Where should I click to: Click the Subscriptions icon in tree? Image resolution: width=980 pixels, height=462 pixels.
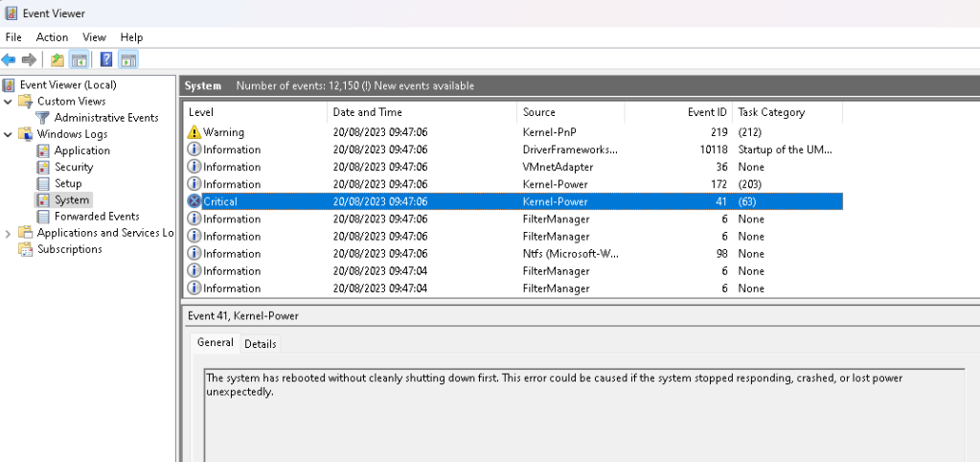coord(26,249)
